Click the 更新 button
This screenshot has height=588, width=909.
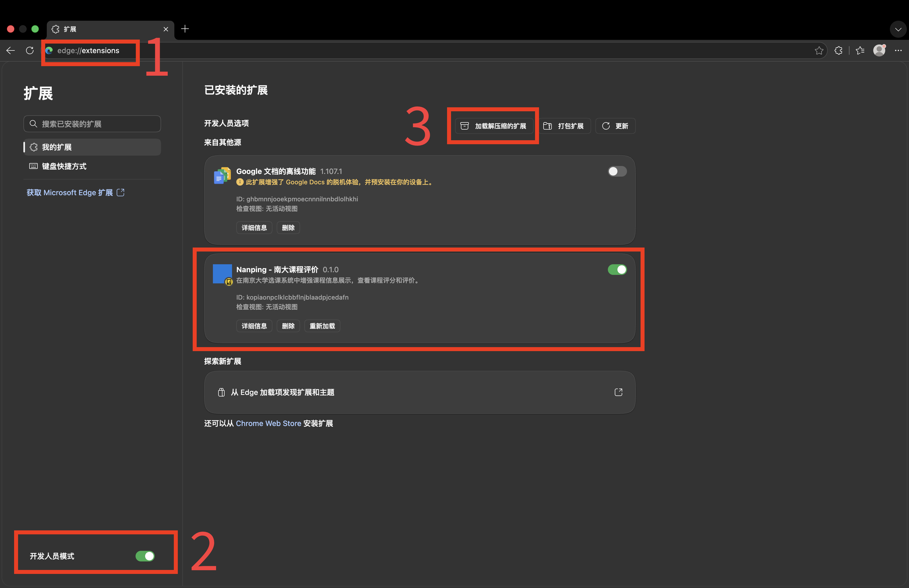pos(615,126)
